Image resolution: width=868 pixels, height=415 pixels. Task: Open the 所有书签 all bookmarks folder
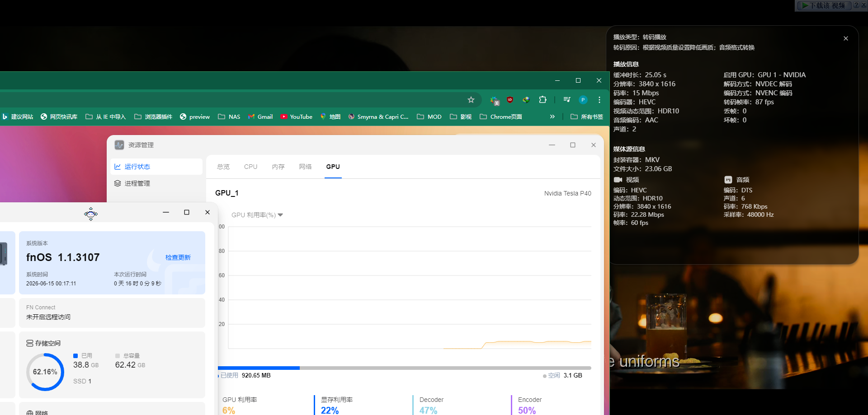pos(587,117)
